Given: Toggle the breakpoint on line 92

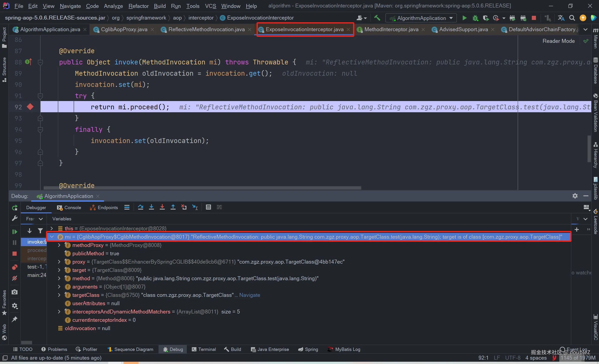Looking at the screenshot, I should (x=30, y=107).
